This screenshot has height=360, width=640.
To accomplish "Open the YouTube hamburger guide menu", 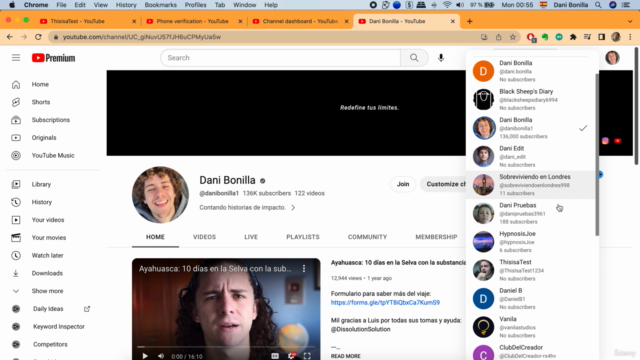I will tap(16, 58).
